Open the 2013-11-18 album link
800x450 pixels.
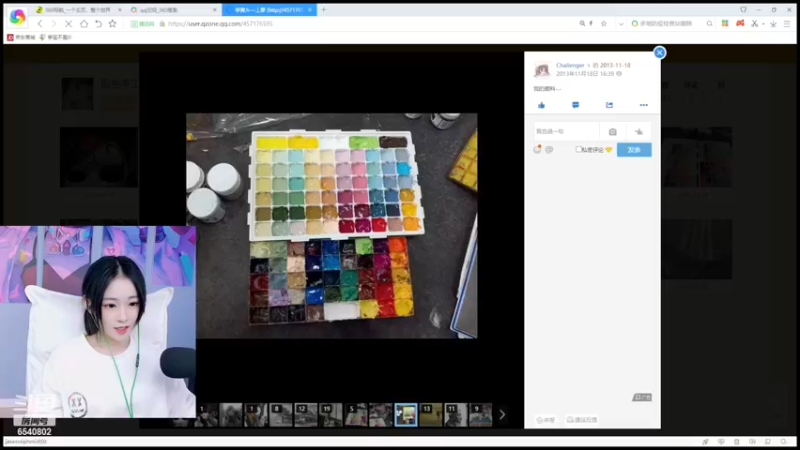click(615, 65)
